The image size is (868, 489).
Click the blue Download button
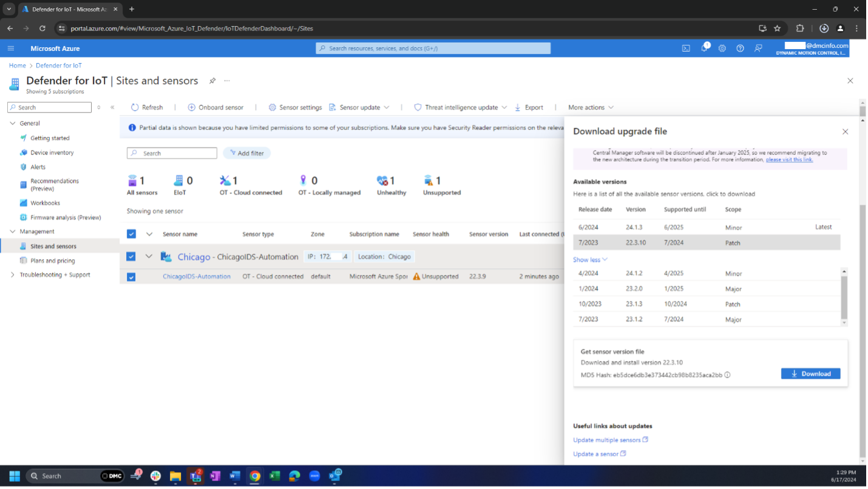tap(810, 374)
